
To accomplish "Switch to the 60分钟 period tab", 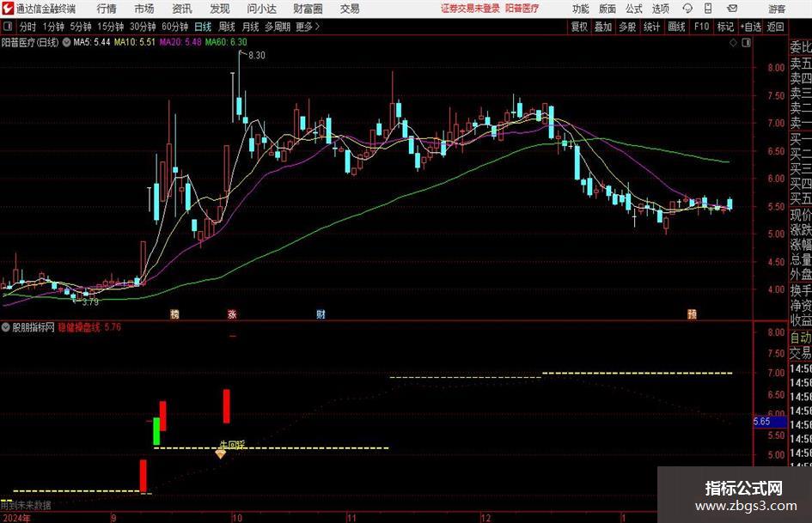I will coord(175,27).
